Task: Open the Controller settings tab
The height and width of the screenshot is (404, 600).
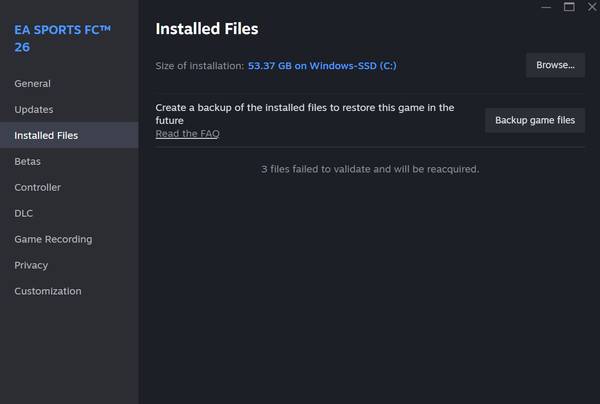Action: point(37,188)
